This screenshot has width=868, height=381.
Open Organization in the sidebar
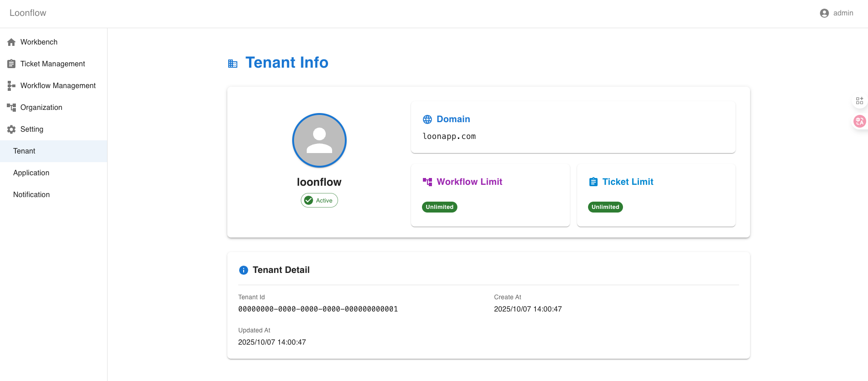54,108
